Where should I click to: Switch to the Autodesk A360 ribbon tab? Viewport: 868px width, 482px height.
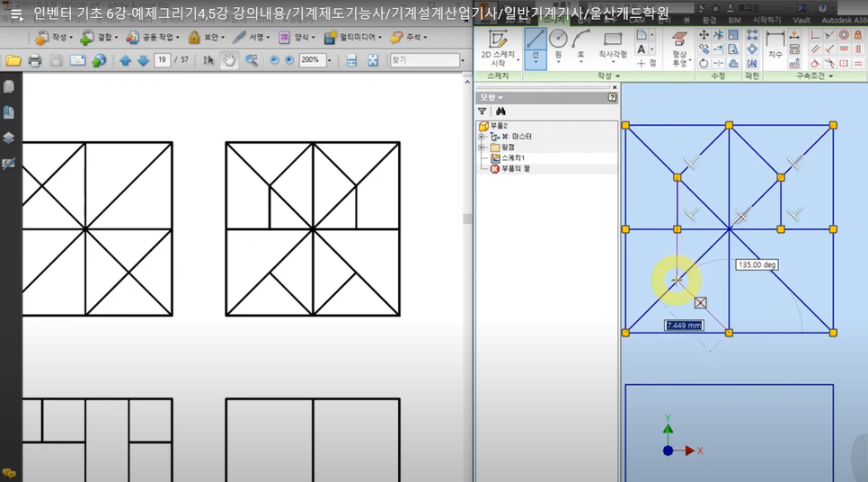point(845,21)
